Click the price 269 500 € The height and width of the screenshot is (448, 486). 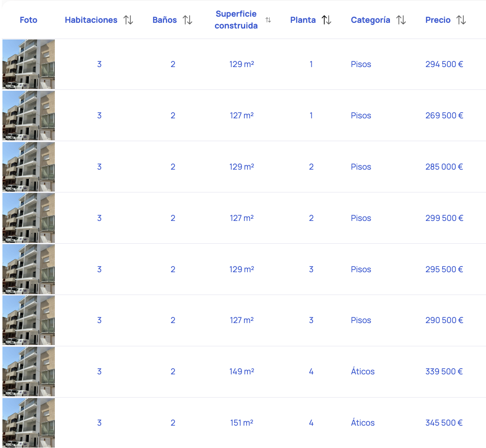(x=444, y=116)
